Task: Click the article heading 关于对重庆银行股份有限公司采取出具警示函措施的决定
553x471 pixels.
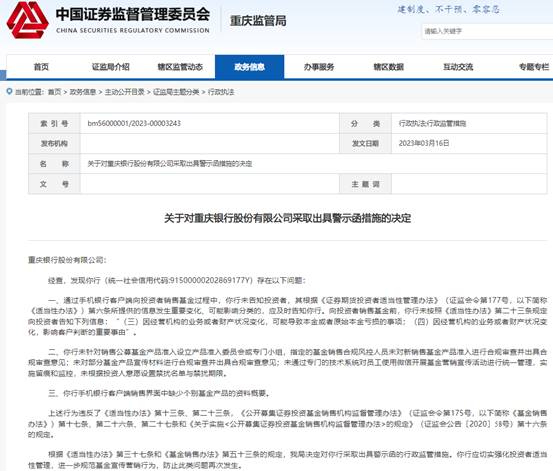Action: click(x=287, y=218)
